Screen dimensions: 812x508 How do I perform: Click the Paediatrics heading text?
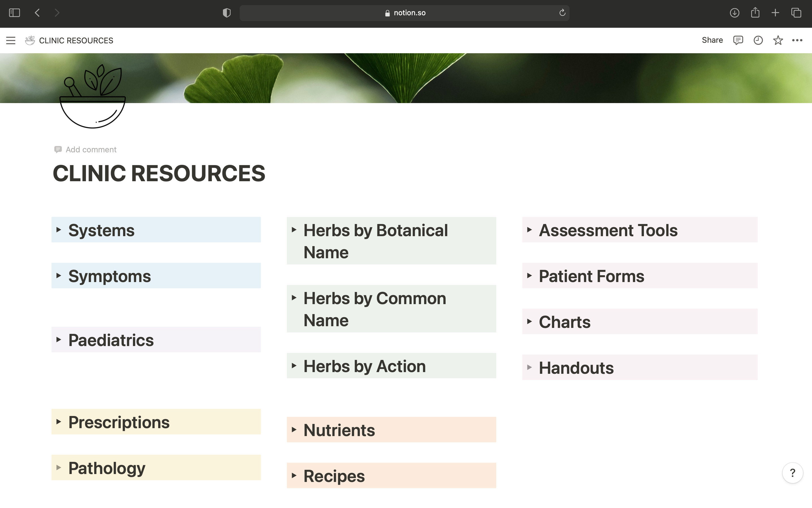111,340
